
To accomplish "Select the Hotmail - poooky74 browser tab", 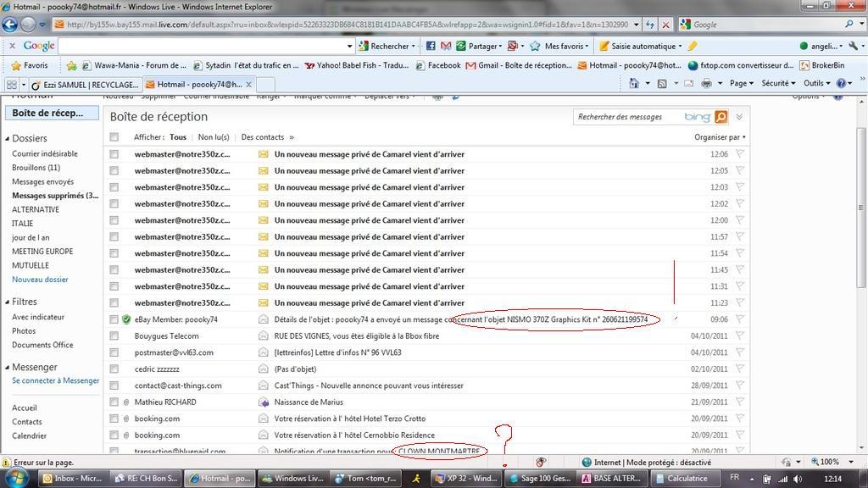I will tap(198, 85).
